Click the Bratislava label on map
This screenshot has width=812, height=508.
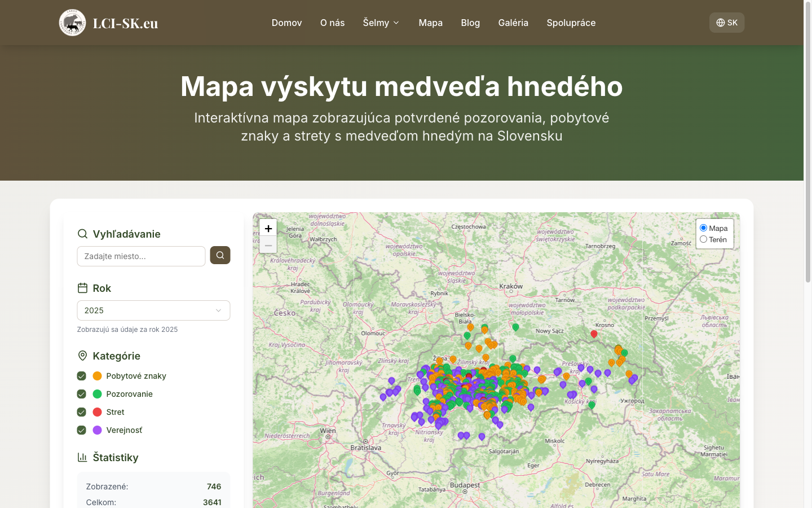click(366, 448)
